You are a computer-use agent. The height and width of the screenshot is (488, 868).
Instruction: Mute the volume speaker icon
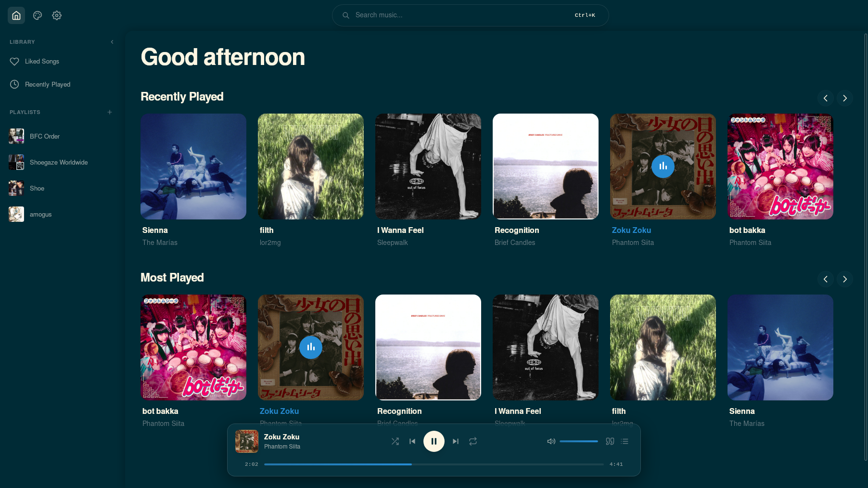(551, 441)
